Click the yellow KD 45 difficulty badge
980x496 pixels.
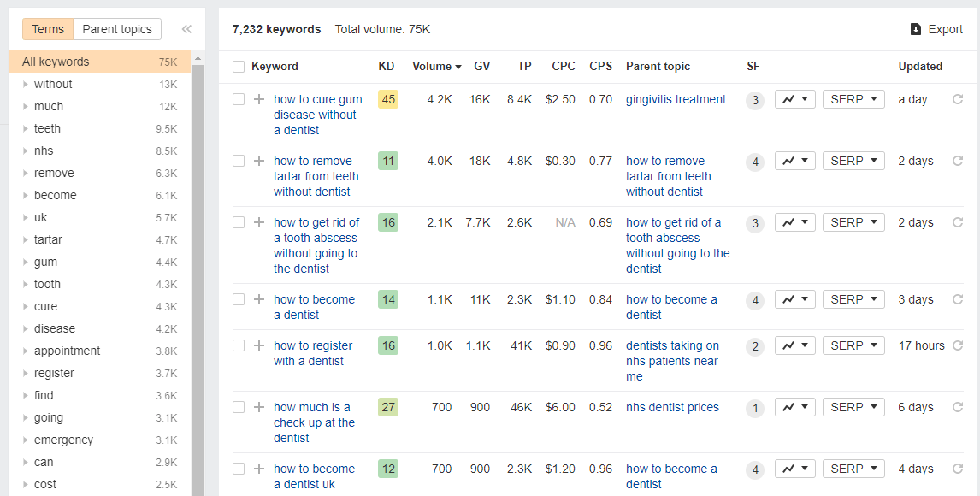click(x=388, y=99)
